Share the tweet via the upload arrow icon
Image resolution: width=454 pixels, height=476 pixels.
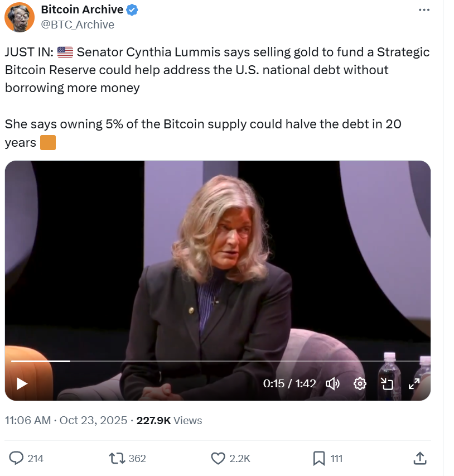pyautogui.click(x=420, y=458)
